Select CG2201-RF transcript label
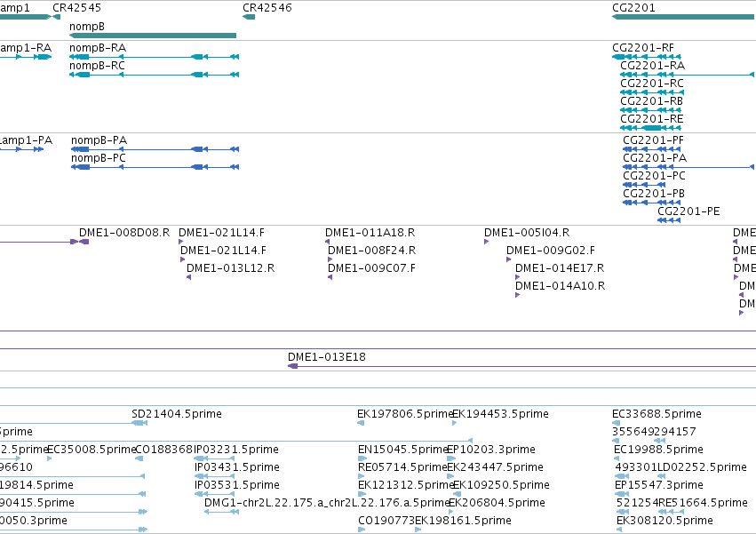This screenshot has height=534, width=756. (x=643, y=48)
